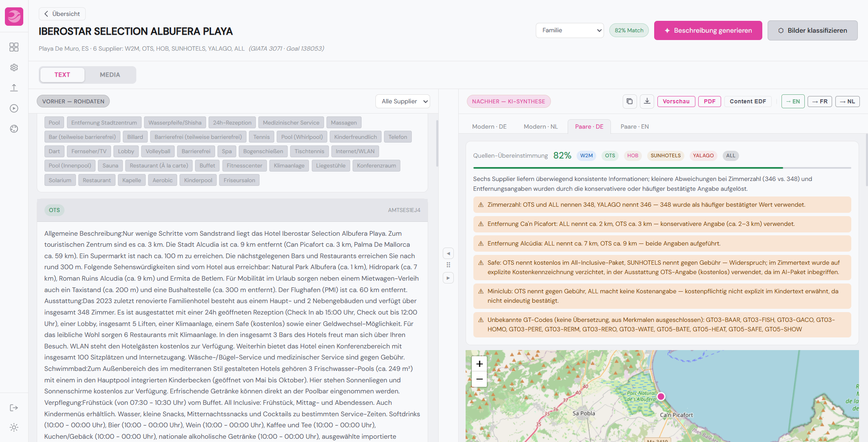Go back to Übersicht

pos(62,14)
